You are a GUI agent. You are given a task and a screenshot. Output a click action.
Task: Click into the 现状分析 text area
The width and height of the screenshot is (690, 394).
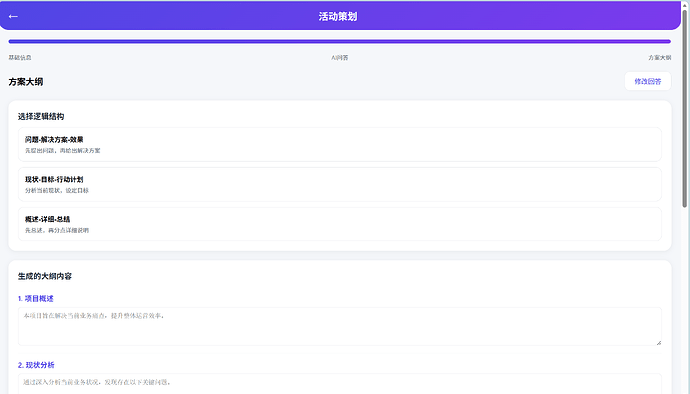pos(340,383)
